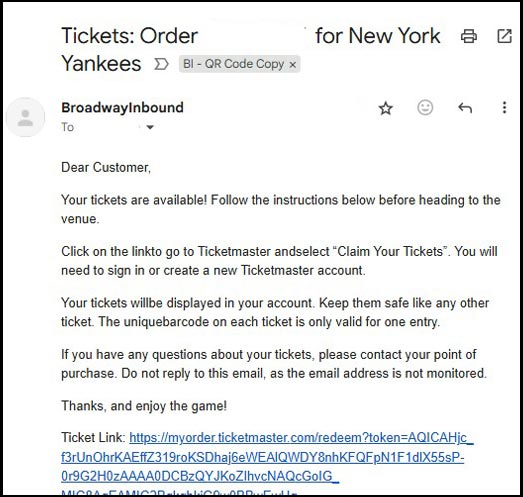Toggle the importance marker beside Yankees

161,64
